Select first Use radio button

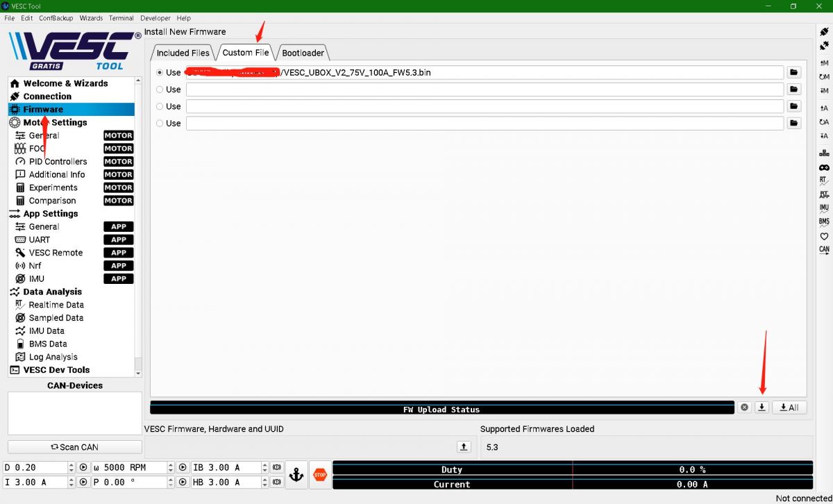(160, 72)
